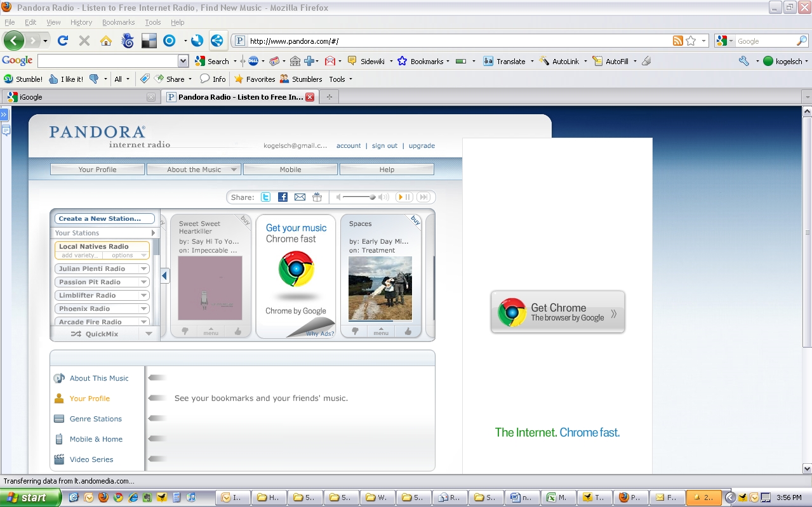Open Julian Plenti Radio options arrow
The width and height of the screenshot is (812, 507).
coord(144,269)
